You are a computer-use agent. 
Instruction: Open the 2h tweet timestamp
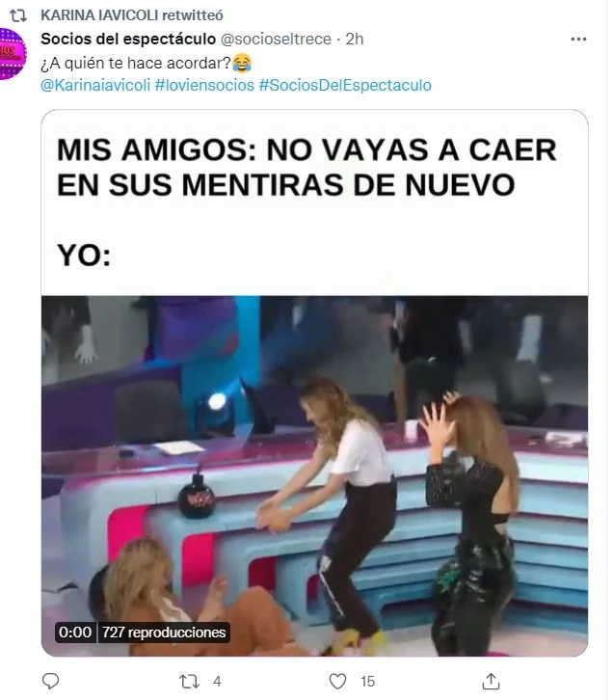(355, 40)
